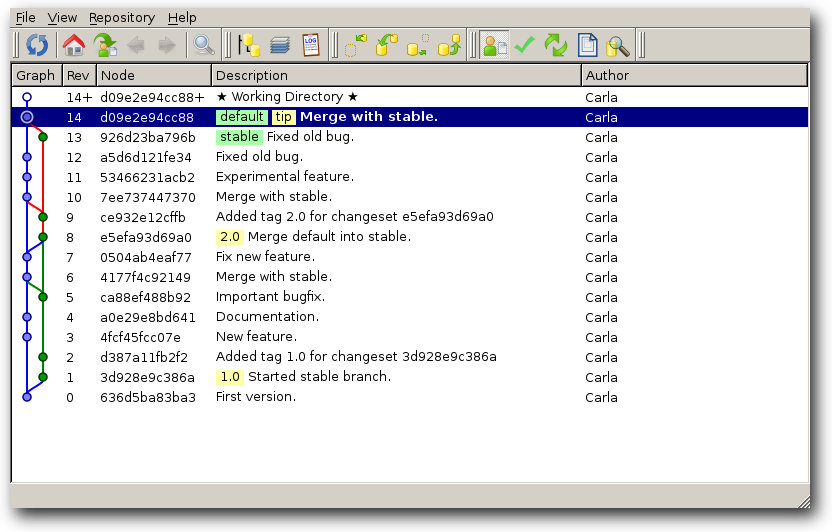Open the File menu

(25, 18)
